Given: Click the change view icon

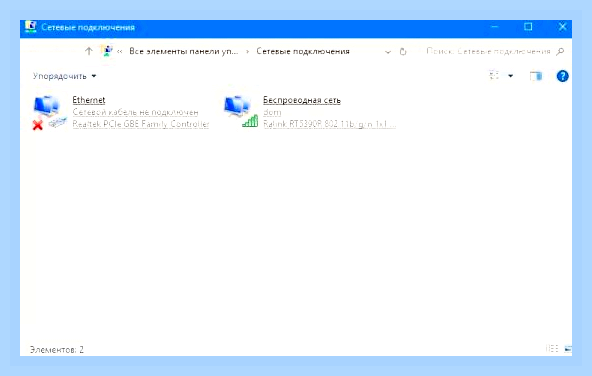Looking at the screenshot, I should (x=494, y=76).
